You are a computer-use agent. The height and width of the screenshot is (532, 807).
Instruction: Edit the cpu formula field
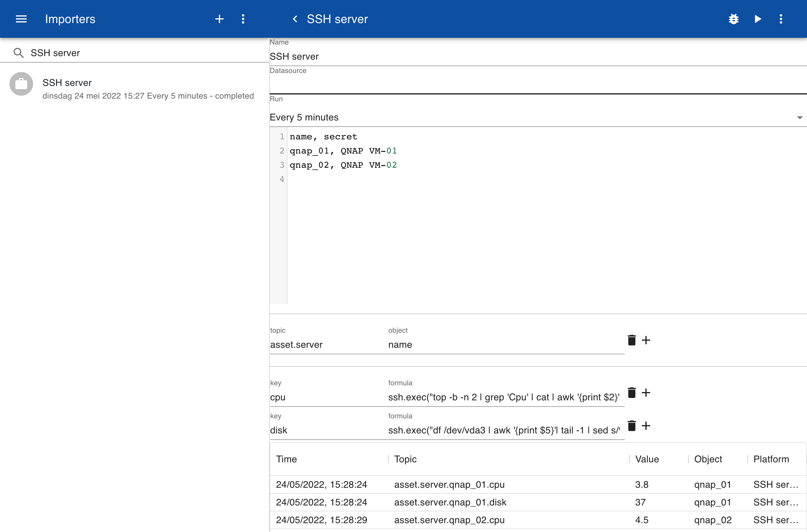pos(506,397)
